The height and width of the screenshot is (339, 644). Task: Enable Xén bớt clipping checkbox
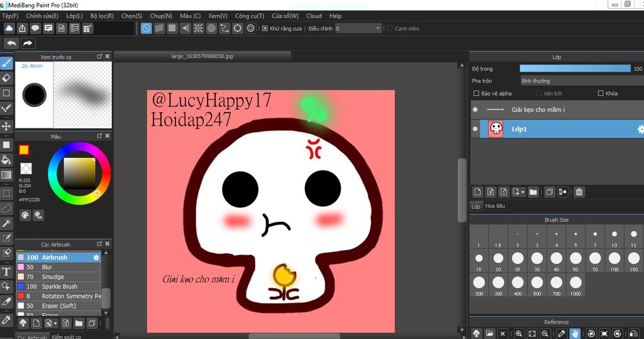[x=538, y=93]
